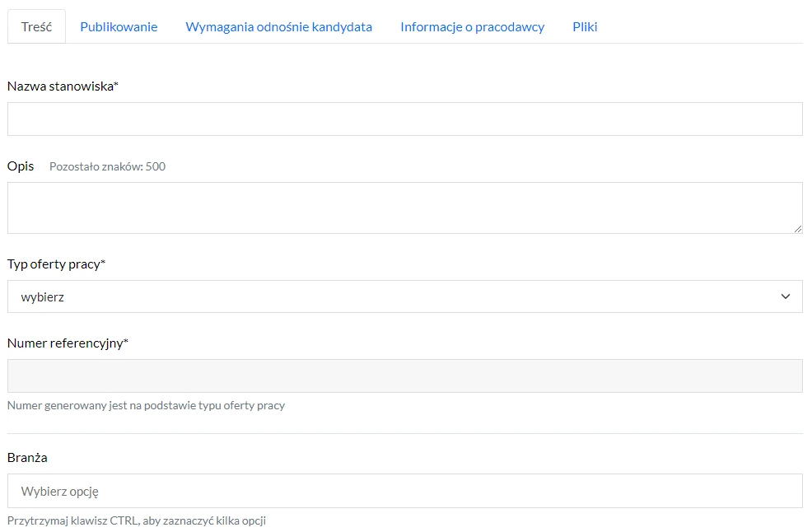
Task: Go to Wymagania odnośnie kandydata tab
Action: pyautogui.click(x=278, y=26)
